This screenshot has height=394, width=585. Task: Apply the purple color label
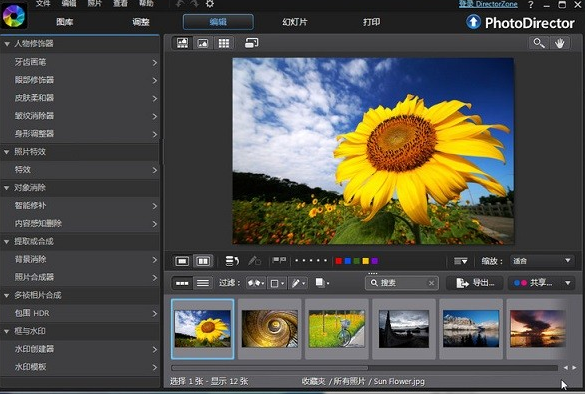375,261
